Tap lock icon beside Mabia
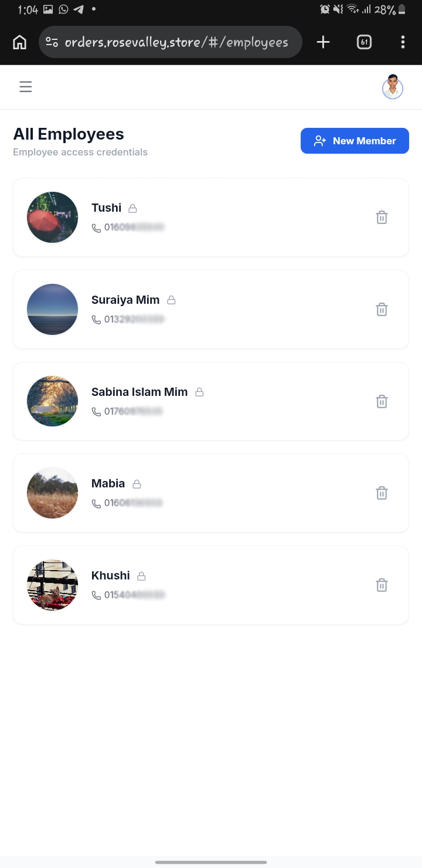Screen dimensions: 422x868 [137, 484]
